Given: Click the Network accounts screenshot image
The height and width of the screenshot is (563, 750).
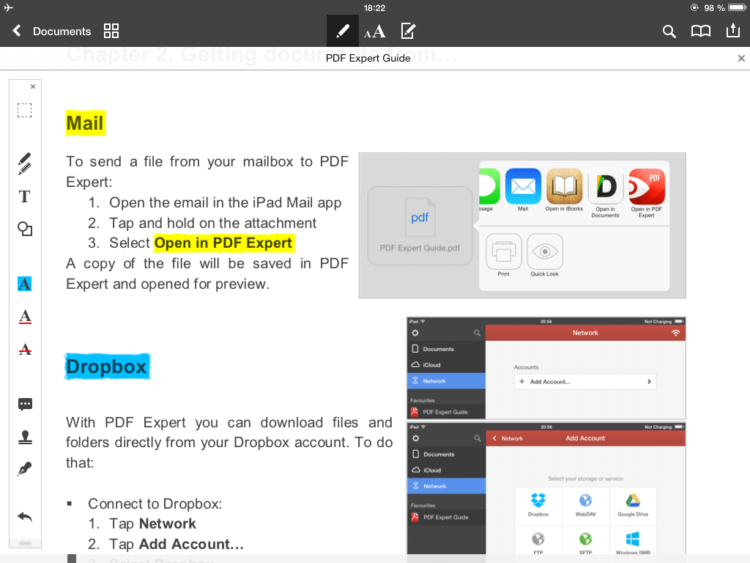Looking at the screenshot, I should pos(546,367).
